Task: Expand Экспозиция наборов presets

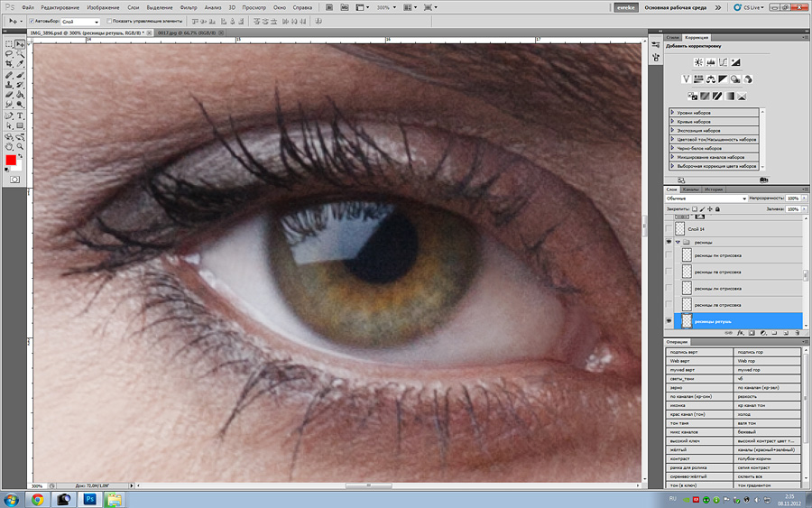Action: tap(672, 131)
